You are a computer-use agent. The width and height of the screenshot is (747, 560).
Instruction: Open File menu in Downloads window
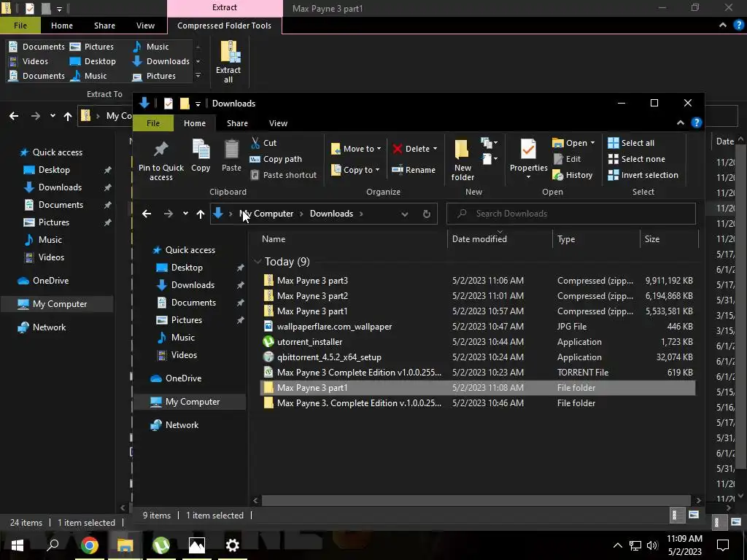[x=153, y=122]
